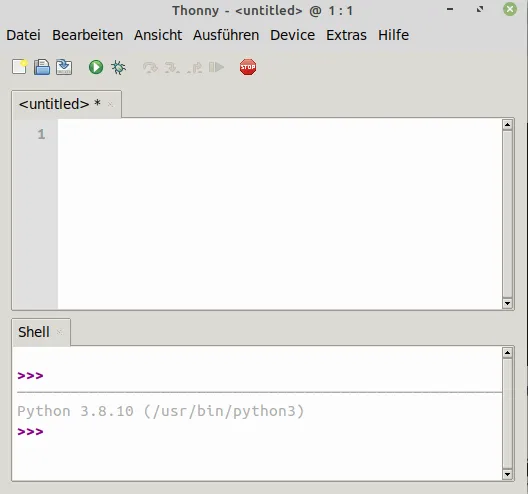Save the current script with the save icon
Viewport: 528px width, 494px height.
pyautogui.click(x=64, y=67)
